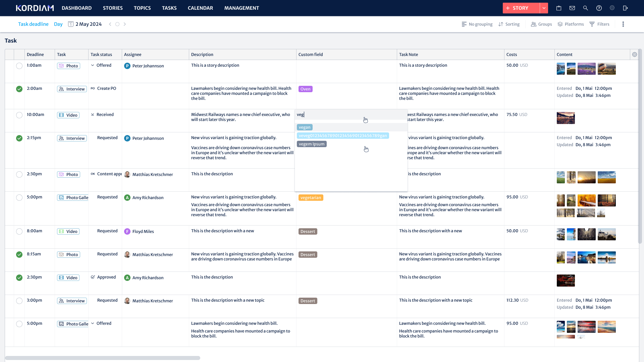Screen dimensions: 644x362
Task: Open table column settings gear icon
Action: point(635,55)
